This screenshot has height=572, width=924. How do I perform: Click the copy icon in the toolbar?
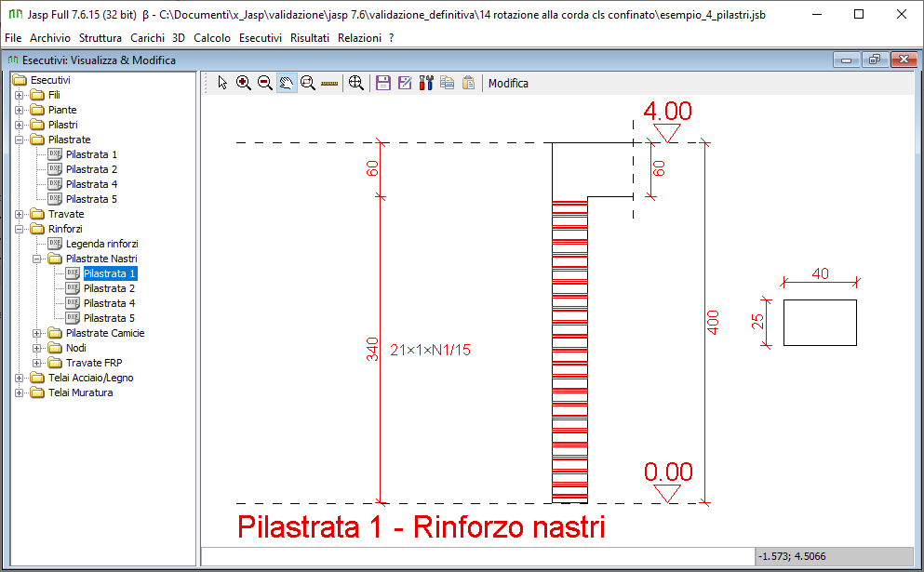coord(448,83)
